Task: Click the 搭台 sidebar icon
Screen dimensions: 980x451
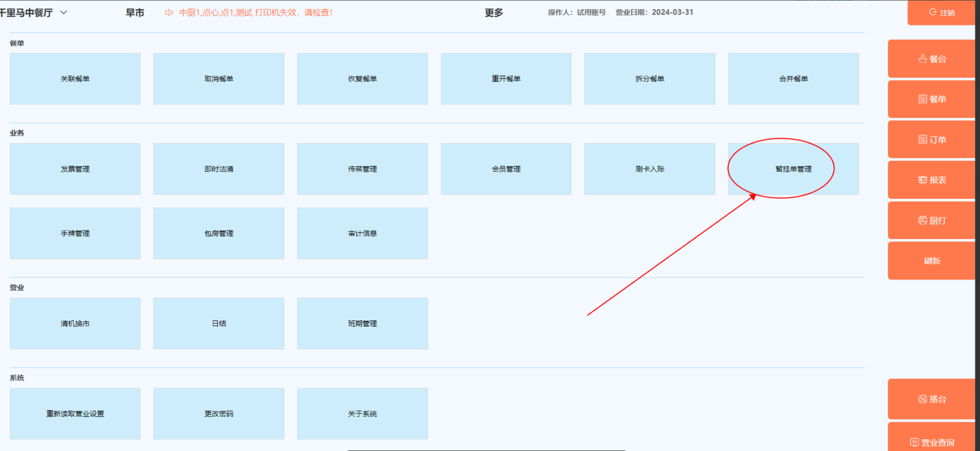Action: click(x=923, y=399)
